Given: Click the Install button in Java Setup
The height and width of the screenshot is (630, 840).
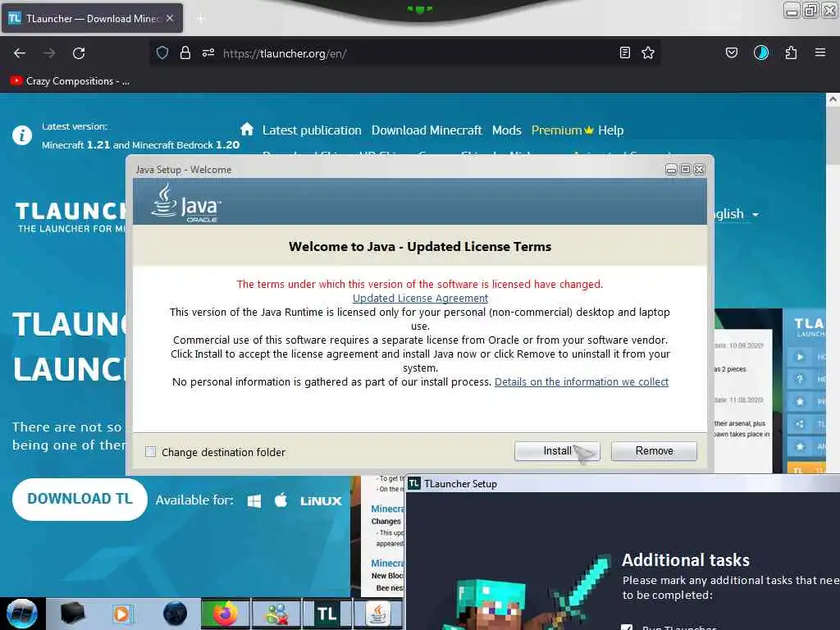Looking at the screenshot, I should 557,451.
